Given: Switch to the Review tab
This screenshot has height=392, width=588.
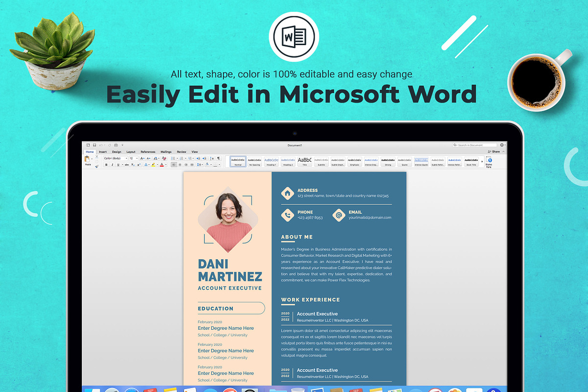Looking at the screenshot, I should [182, 152].
